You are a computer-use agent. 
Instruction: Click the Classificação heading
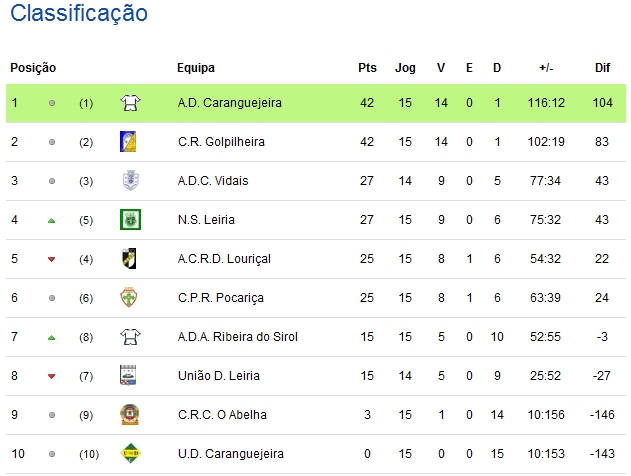[x=79, y=14]
